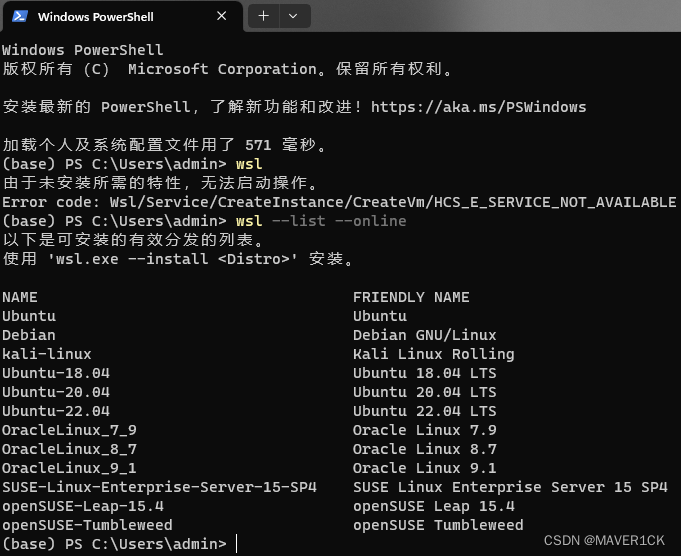
Task: Click the 'Ubuntu-20.04' entry
Action: coord(56,392)
